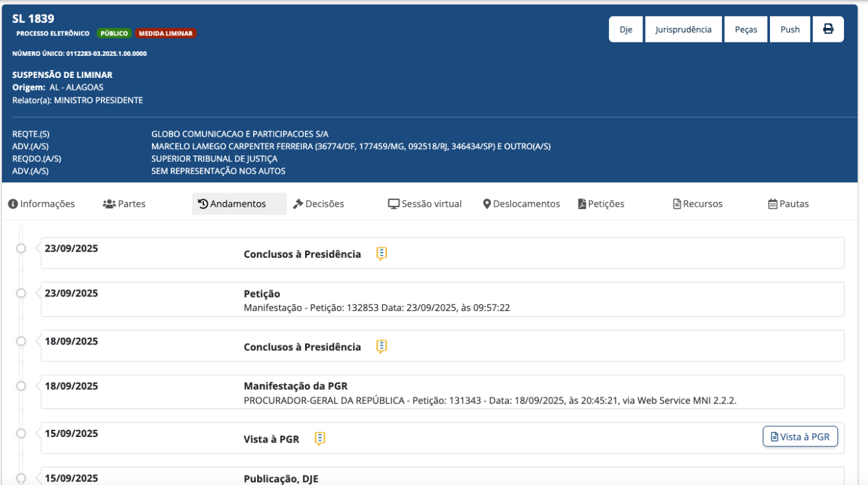The height and width of the screenshot is (485, 868).
Task: Click Relator(a): MINISTRO PRESIDENTE text
Action: [x=77, y=101]
